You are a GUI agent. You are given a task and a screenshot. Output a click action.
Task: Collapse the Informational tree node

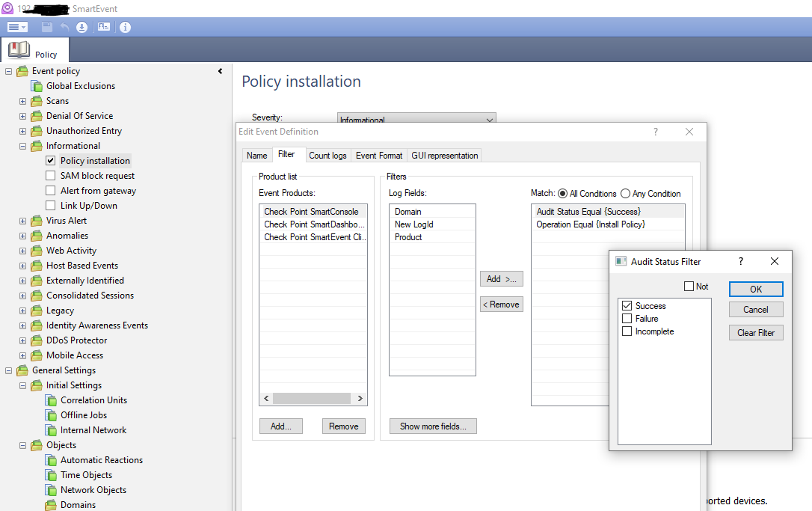tap(22, 146)
